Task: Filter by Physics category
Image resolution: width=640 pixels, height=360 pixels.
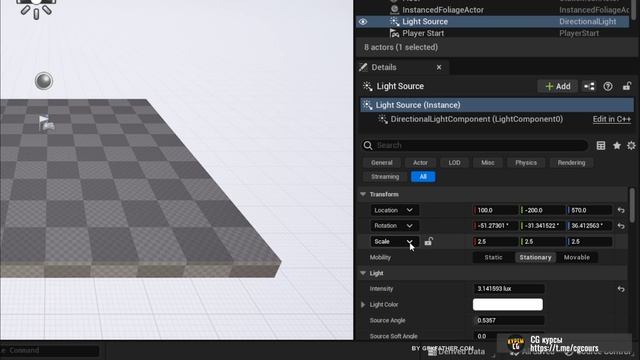Action: click(526, 162)
